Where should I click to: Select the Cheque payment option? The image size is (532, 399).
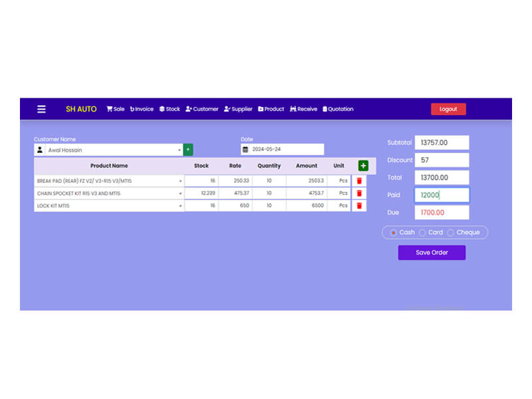coord(450,233)
